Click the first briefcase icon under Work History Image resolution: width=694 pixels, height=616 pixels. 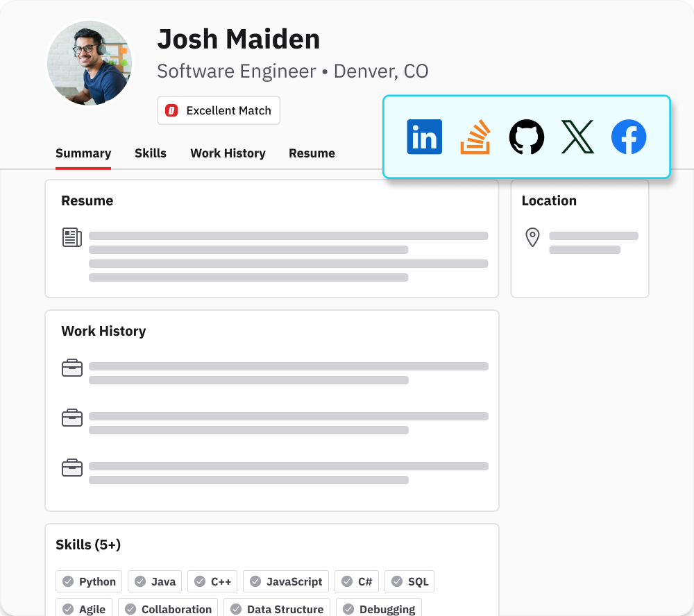coord(72,368)
